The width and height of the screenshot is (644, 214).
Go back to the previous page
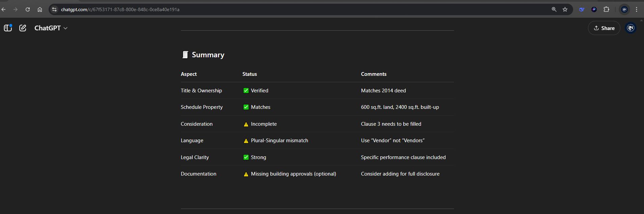[x=4, y=9]
